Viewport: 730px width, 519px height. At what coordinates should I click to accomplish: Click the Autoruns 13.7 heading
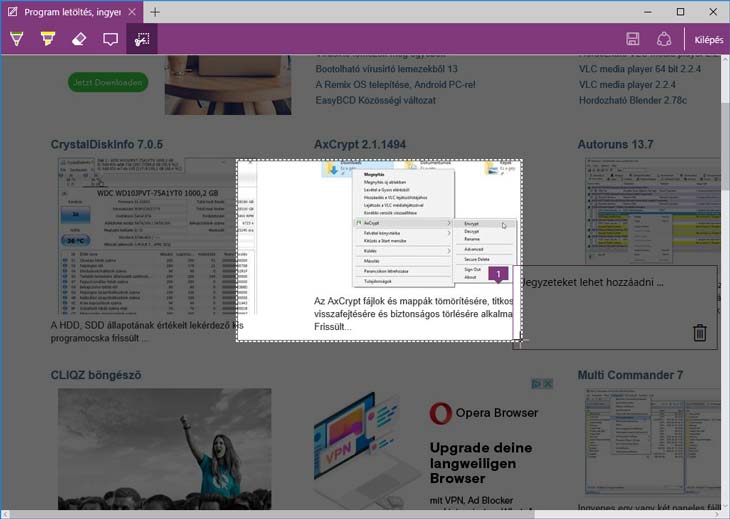(x=617, y=144)
